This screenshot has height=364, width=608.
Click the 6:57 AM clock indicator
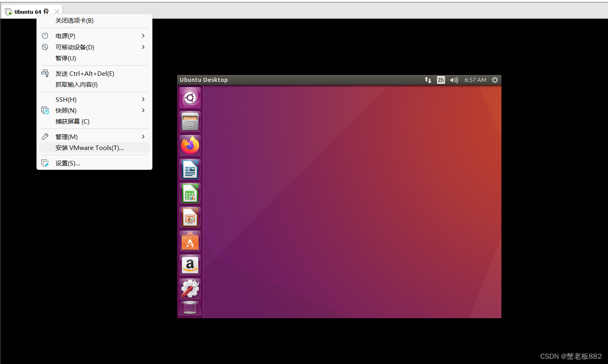[475, 80]
